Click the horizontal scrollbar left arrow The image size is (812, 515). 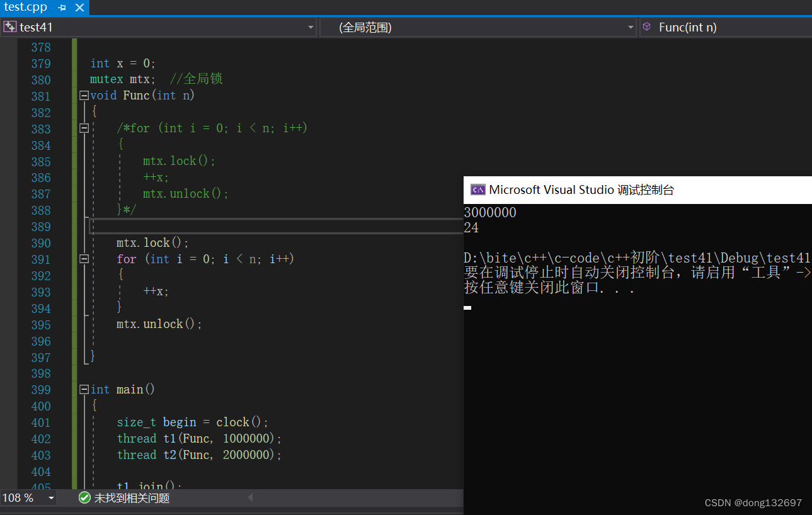250,497
